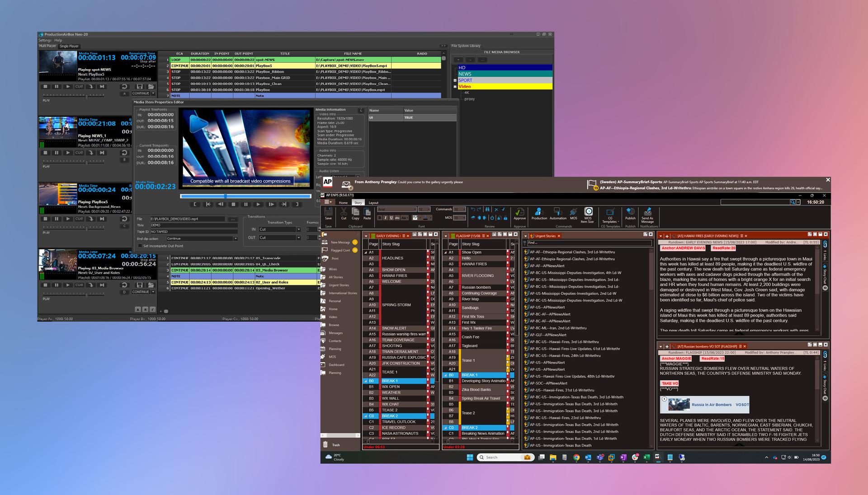The width and height of the screenshot is (868, 495).
Task: Click the media preview seek bar
Action: tap(245, 196)
